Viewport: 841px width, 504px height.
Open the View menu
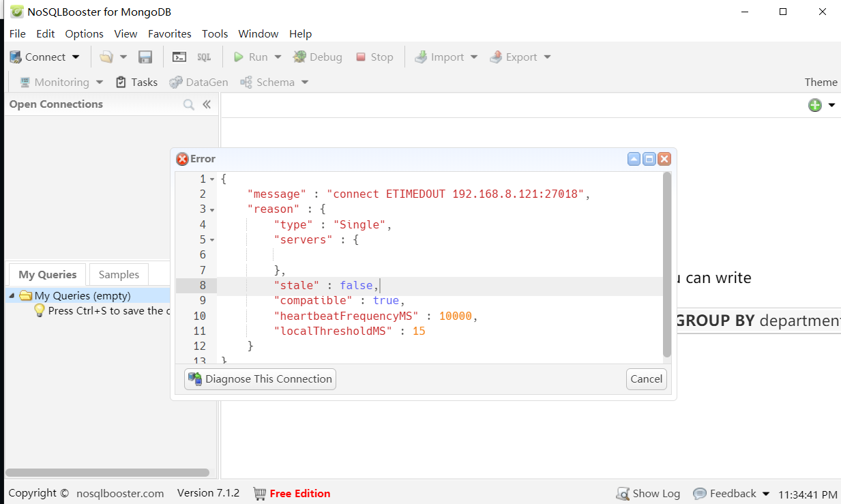click(126, 33)
